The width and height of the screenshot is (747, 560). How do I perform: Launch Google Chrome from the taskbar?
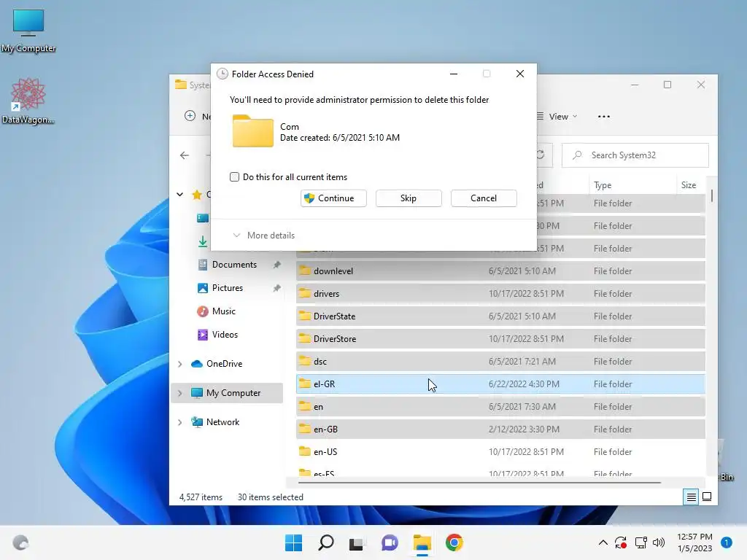coord(454,542)
